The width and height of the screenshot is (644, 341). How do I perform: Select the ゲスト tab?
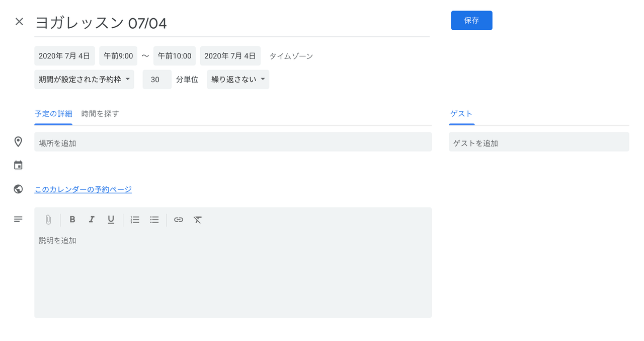pos(461,114)
